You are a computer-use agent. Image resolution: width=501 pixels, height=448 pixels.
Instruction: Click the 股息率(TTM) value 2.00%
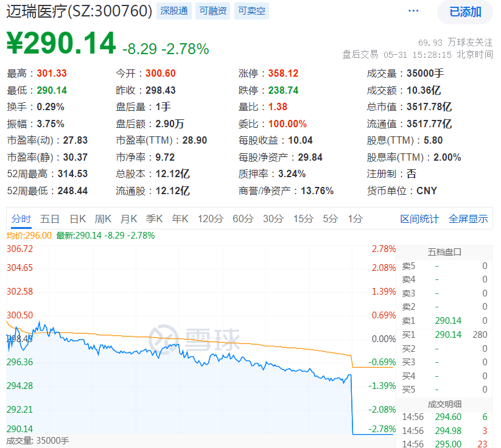click(447, 158)
